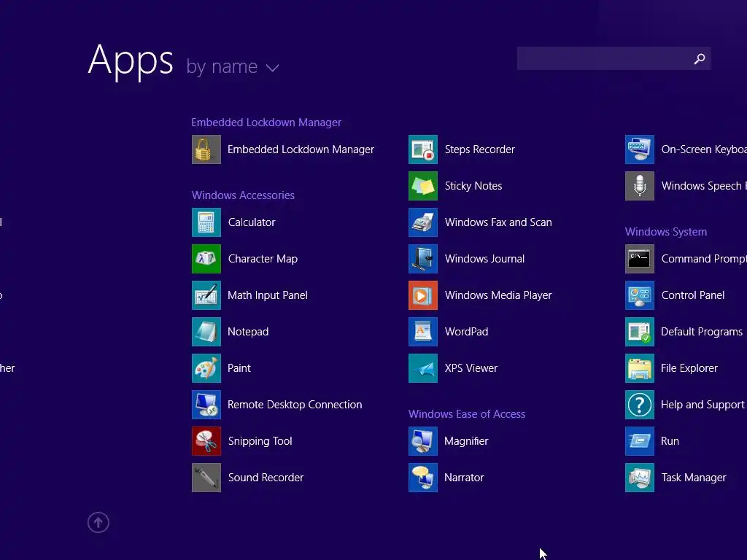Click the 'File Explorer' text label
Screen dimensions: 747x560
[689, 368]
